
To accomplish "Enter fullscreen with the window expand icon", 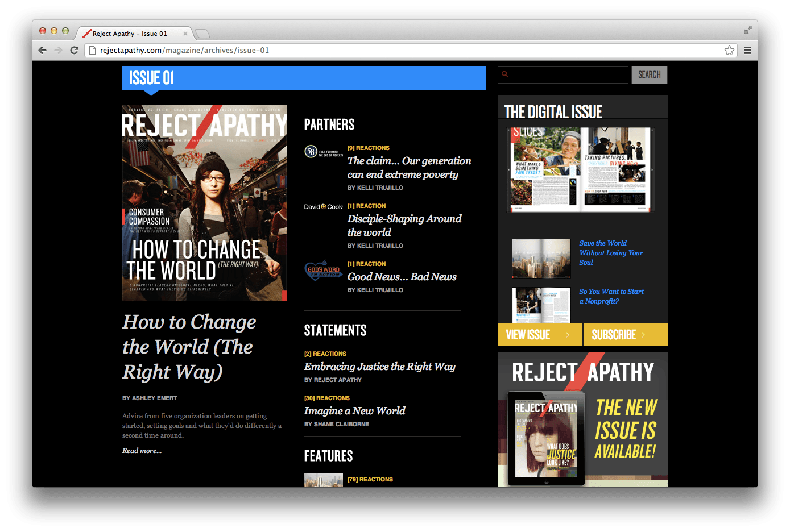I will [x=748, y=30].
